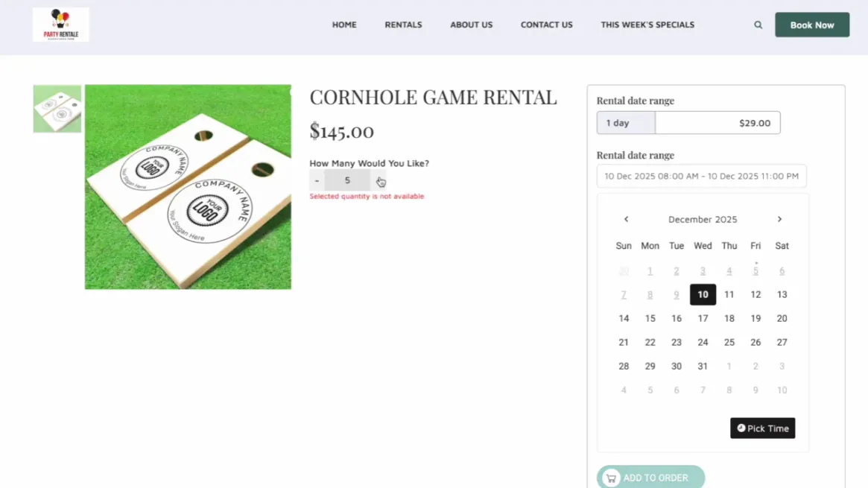Image resolution: width=868 pixels, height=488 pixels.
Task: Click the clock icon on Pick Time
Action: (x=740, y=428)
